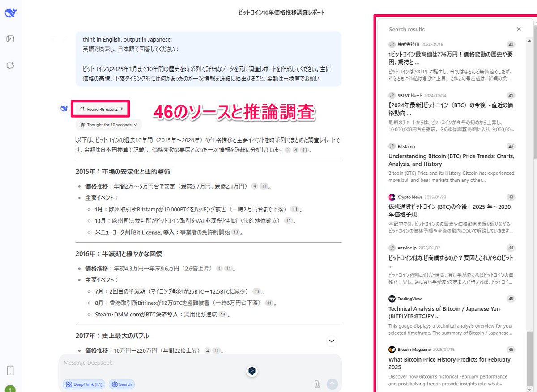Click the user prompt message bubble

[x=209, y=59]
